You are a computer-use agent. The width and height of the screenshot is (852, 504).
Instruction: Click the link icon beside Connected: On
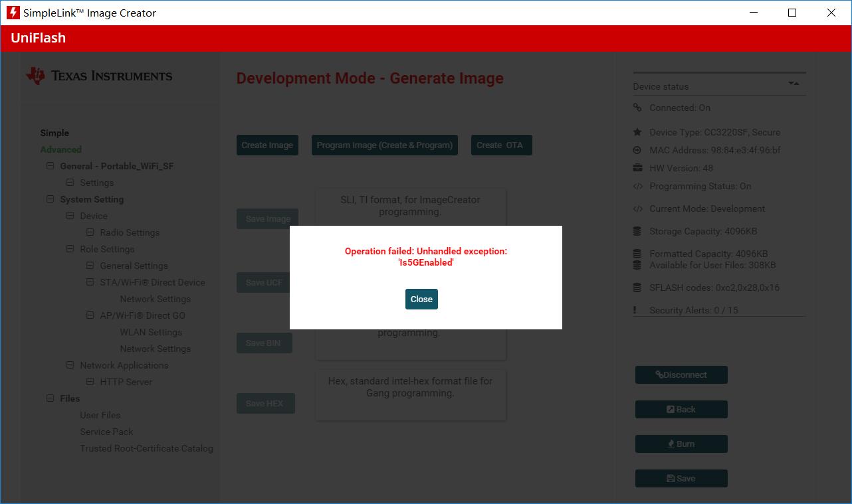[x=637, y=108]
